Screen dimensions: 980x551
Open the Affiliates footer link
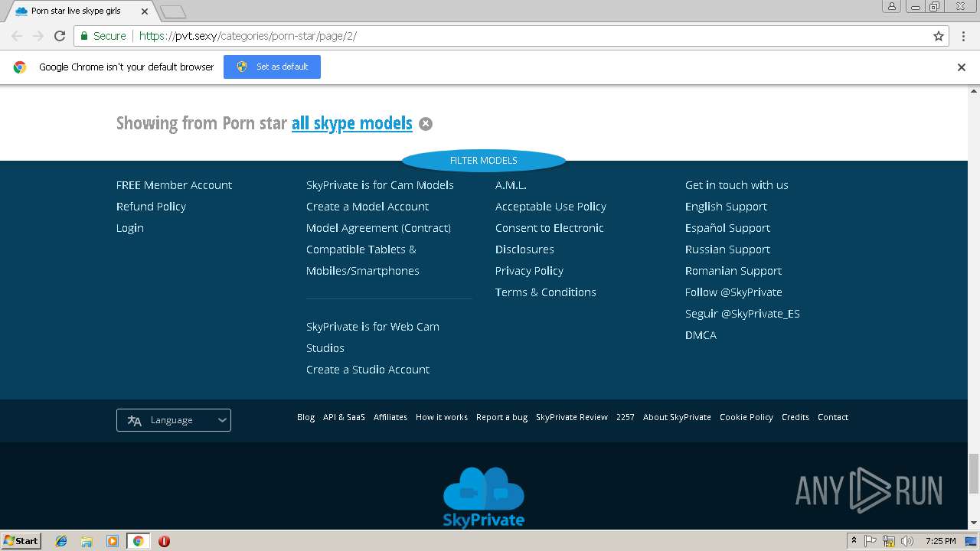click(x=390, y=417)
